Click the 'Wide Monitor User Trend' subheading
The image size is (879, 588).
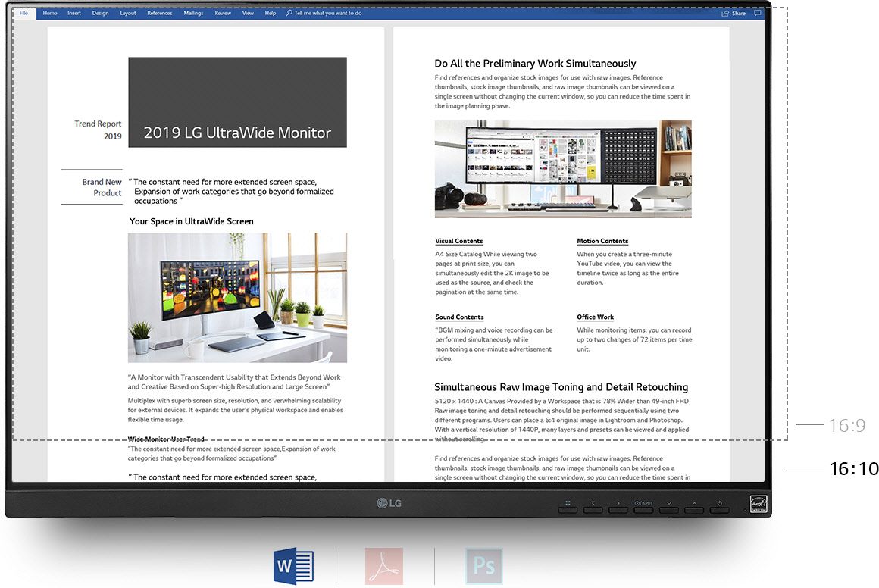click(x=166, y=439)
